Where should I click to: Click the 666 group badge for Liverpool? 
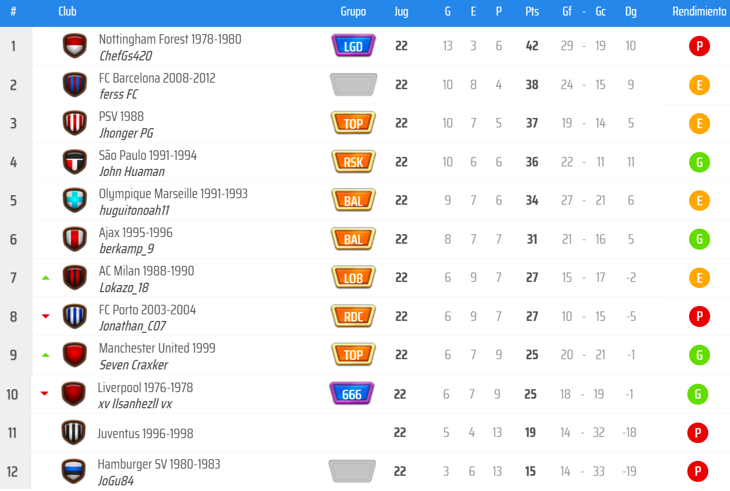[x=352, y=393]
